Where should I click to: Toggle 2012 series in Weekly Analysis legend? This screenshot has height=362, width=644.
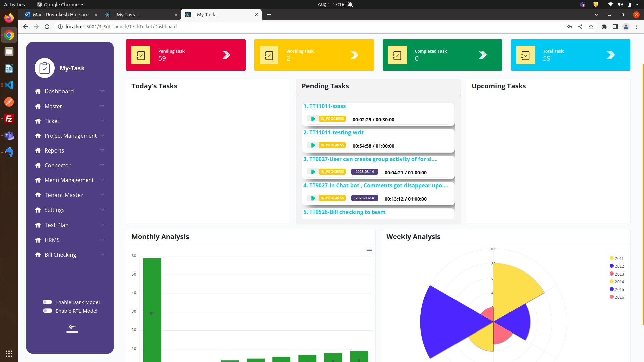(x=616, y=266)
